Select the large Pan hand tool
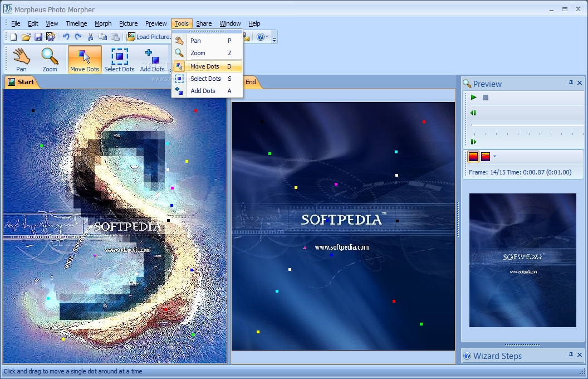The height and width of the screenshot is (379, 588). coord(21,60)
